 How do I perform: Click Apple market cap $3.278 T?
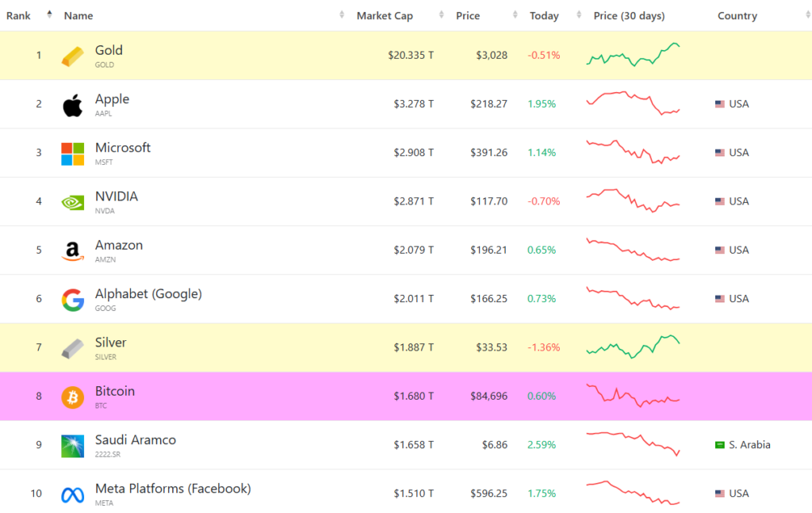(413, 104)
